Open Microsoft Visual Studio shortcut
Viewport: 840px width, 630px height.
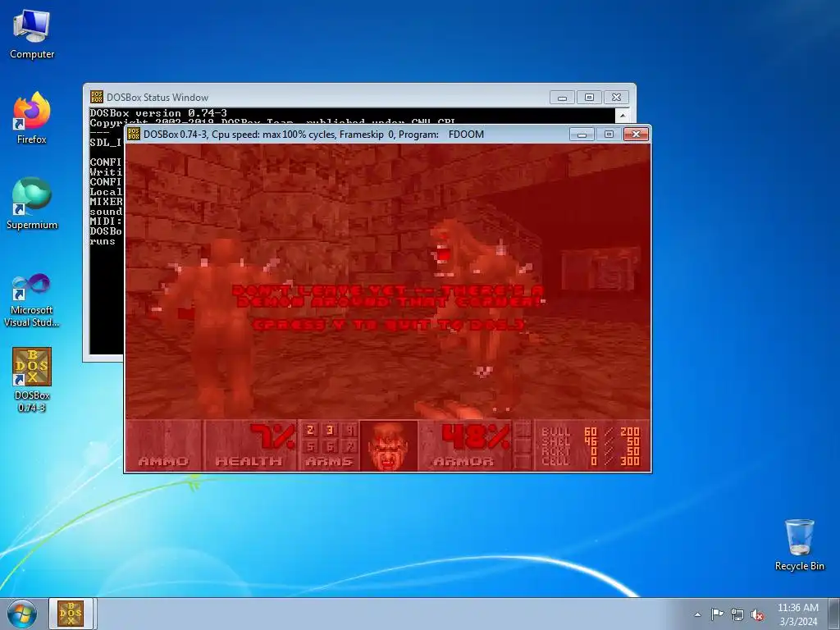tap(32, 300)
